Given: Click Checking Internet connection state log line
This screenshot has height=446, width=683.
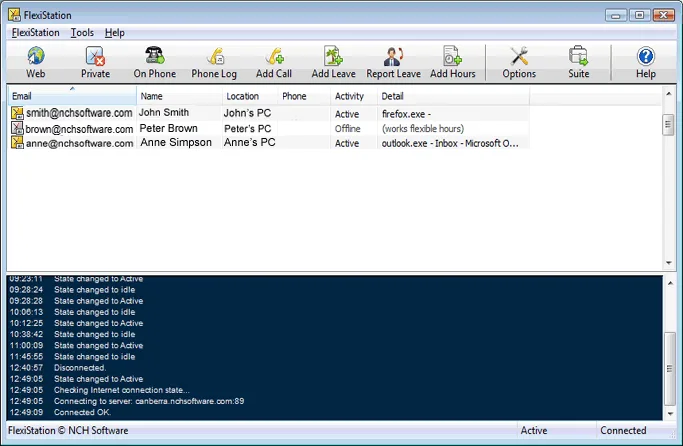Looking at the screenshot, I should click(x=99, y=390).
